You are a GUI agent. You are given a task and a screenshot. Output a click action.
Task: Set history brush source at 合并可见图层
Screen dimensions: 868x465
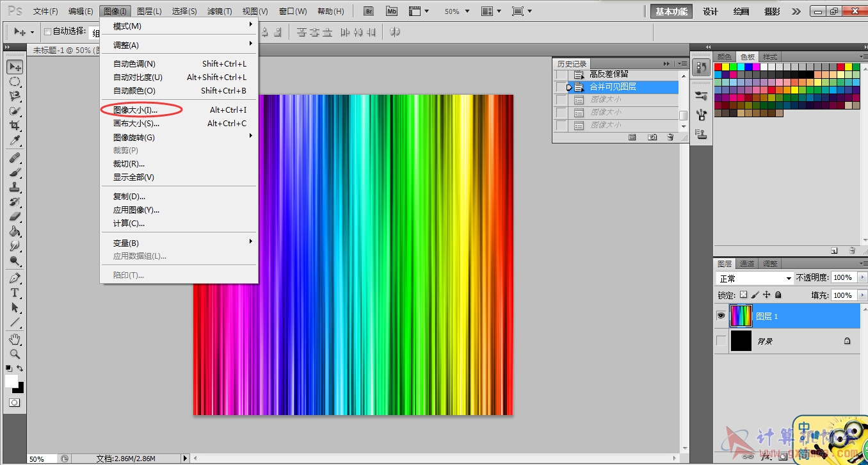click(x=561, y=87)
